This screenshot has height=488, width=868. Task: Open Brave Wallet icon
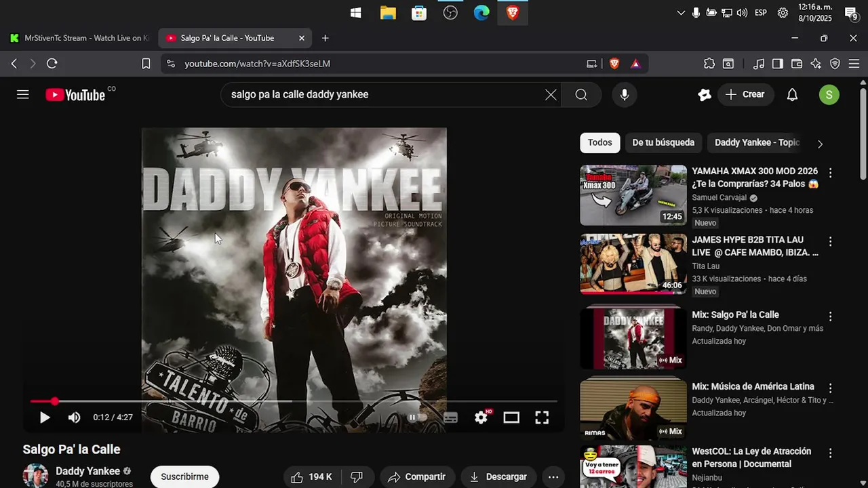tap(797, 64)
